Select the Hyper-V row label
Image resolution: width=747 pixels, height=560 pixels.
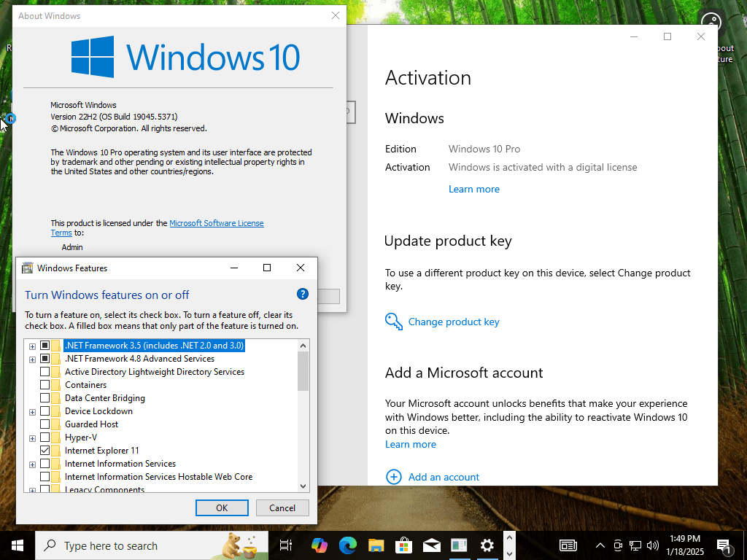click(x=81, y=437)
